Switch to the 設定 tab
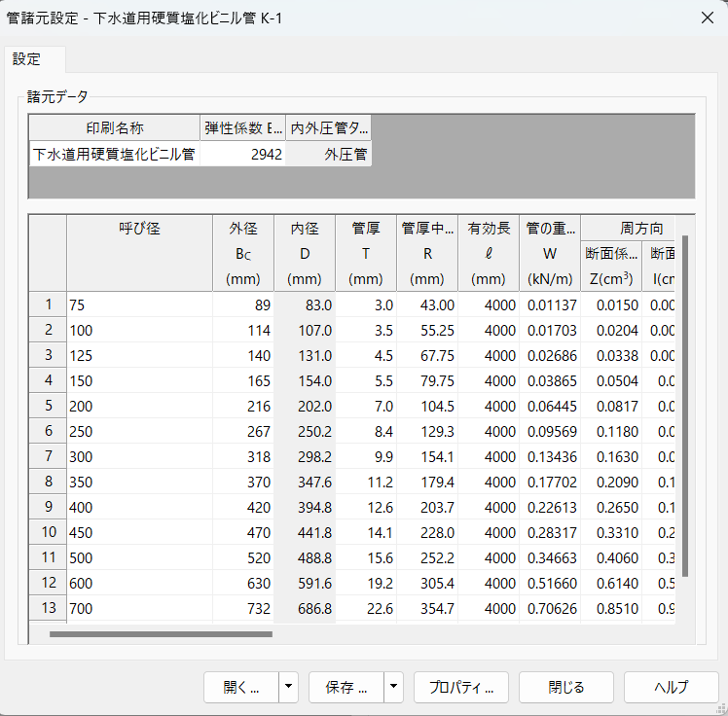728x716 pixels. pyautogui.click(x=27, y=59)
